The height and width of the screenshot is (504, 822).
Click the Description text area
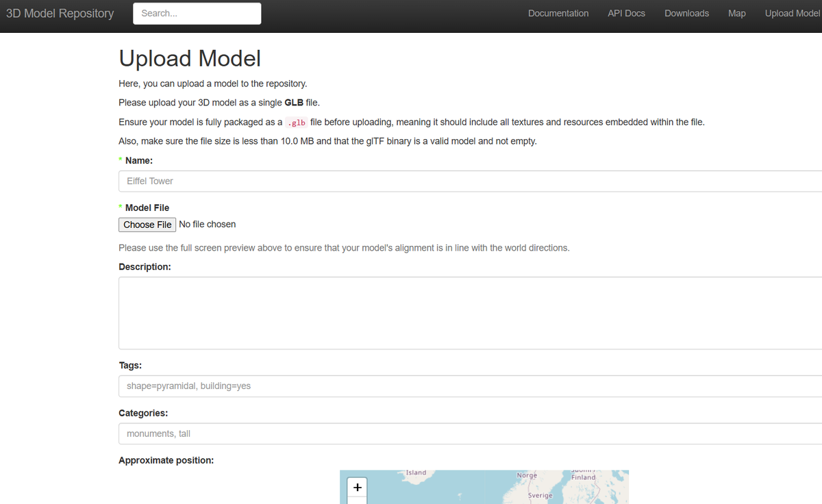click(x=470, y=313)
